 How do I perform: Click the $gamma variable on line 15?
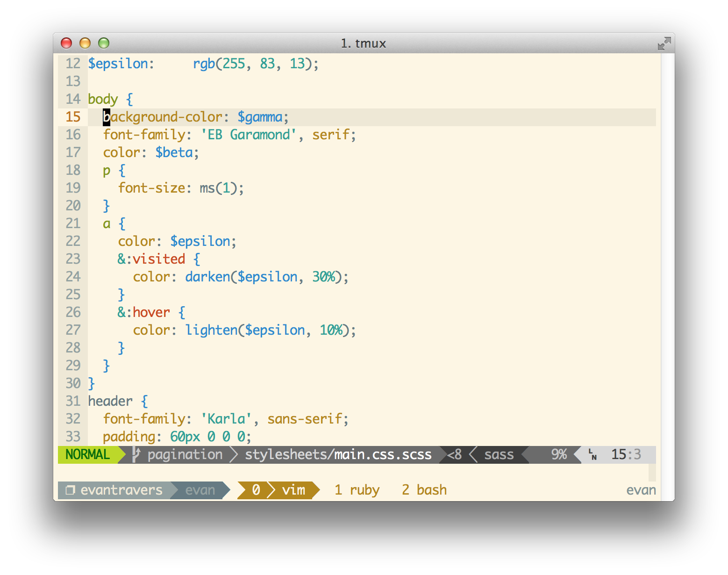pos(260,117)
